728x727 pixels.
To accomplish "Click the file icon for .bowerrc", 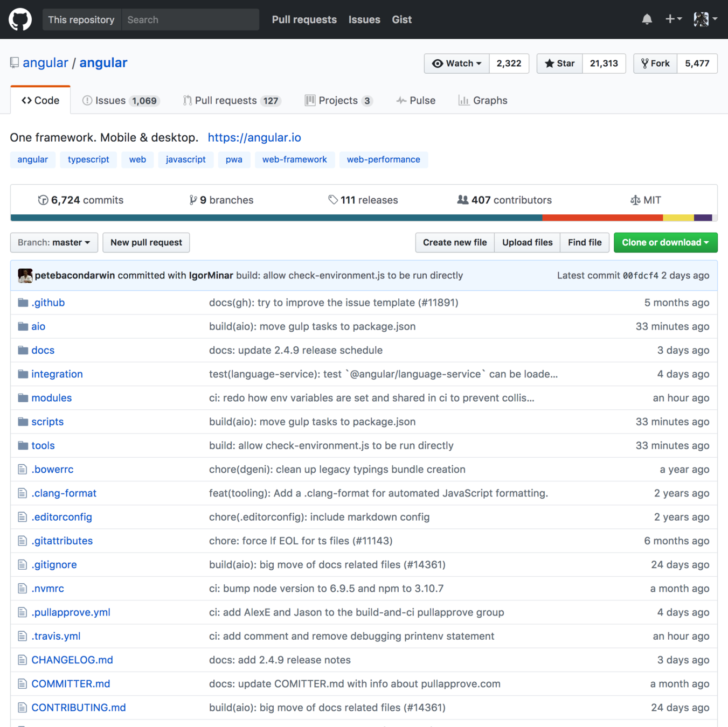I will click(22, 469).
